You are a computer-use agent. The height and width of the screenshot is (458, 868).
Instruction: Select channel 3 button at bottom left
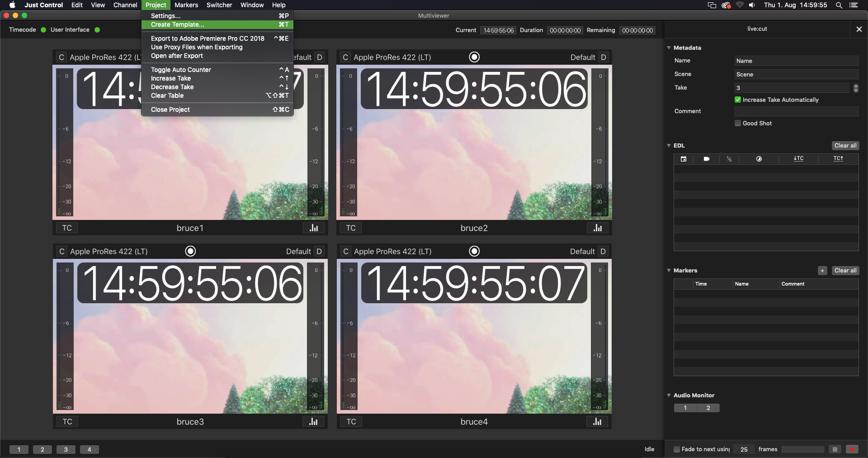tap(66, 449)
